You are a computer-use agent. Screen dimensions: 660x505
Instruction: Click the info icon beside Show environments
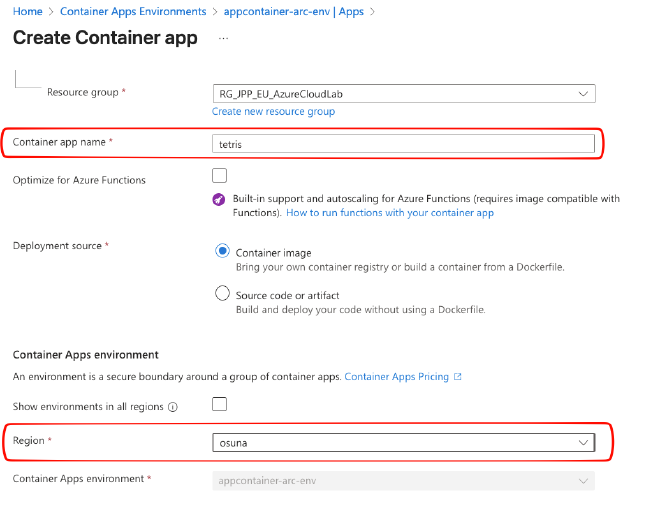coord(173,407)
